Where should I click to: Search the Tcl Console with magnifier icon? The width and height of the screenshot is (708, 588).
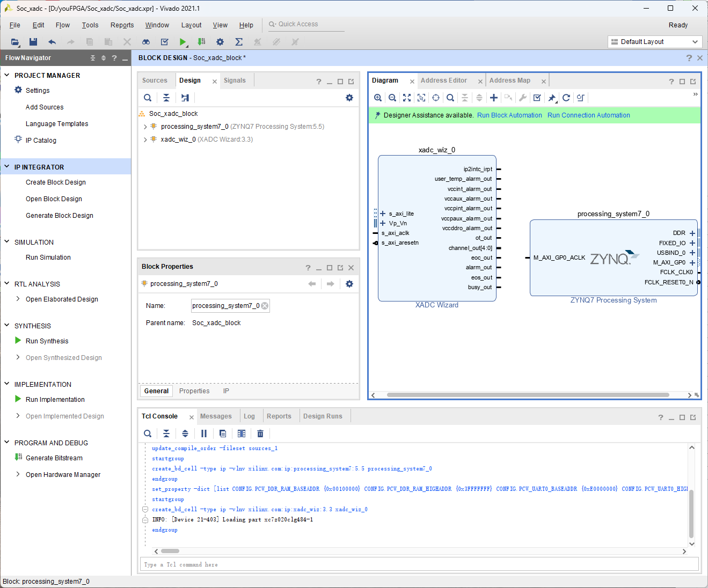click(x=148, y=433)
